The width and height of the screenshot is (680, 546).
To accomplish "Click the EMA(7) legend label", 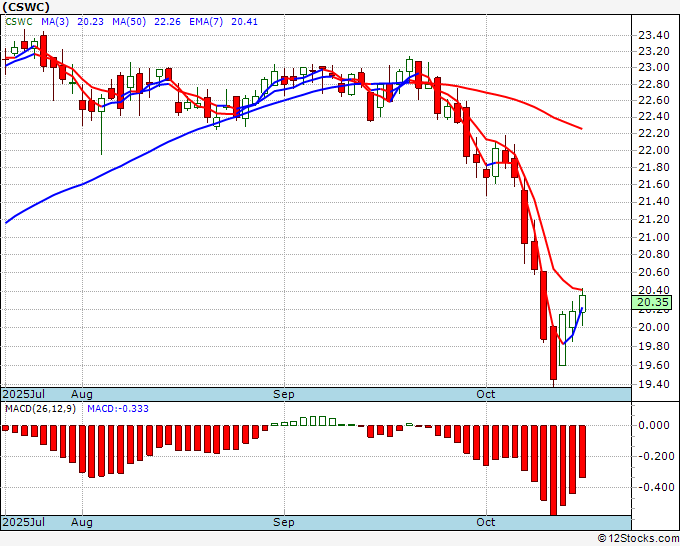I will 206,22.
